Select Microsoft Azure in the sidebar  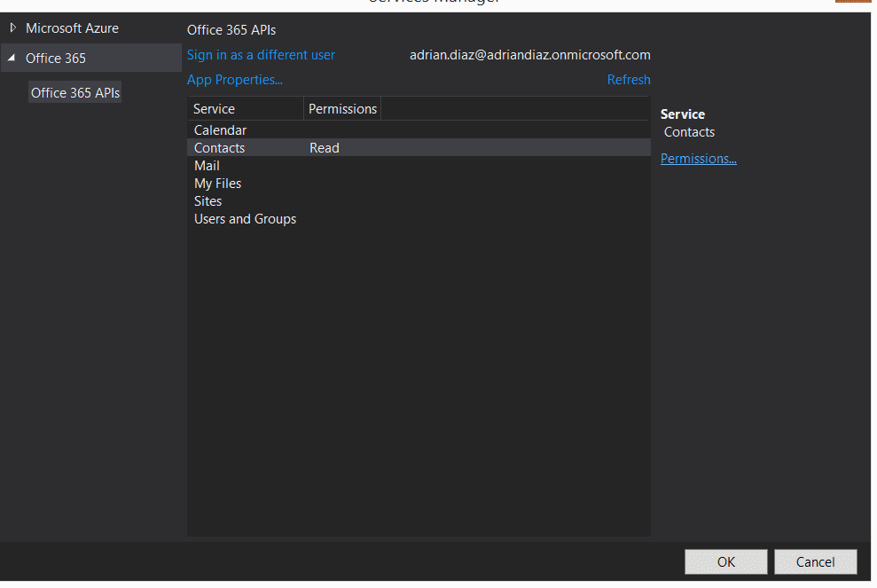pyautogui.click(x=72, y=28)
